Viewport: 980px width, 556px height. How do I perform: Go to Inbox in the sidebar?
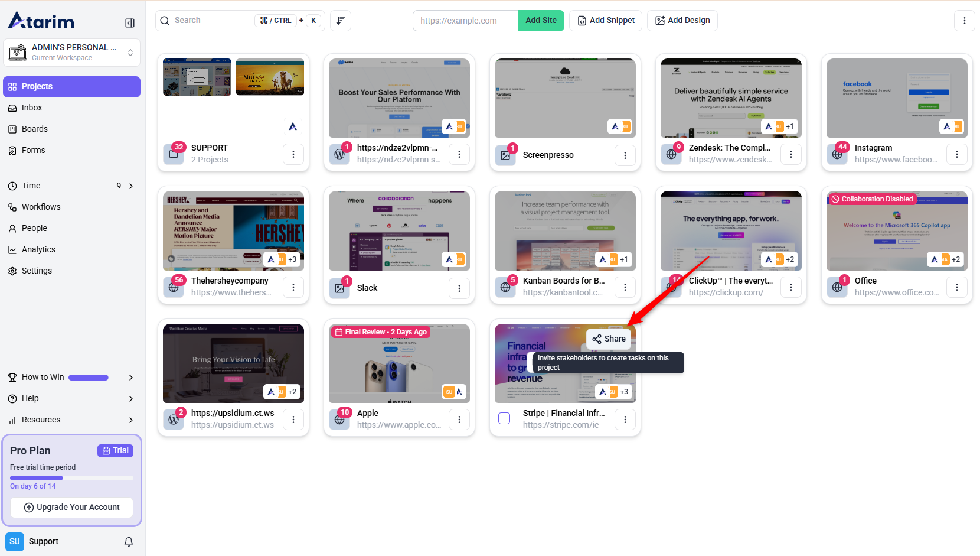(x=71, y=108)
